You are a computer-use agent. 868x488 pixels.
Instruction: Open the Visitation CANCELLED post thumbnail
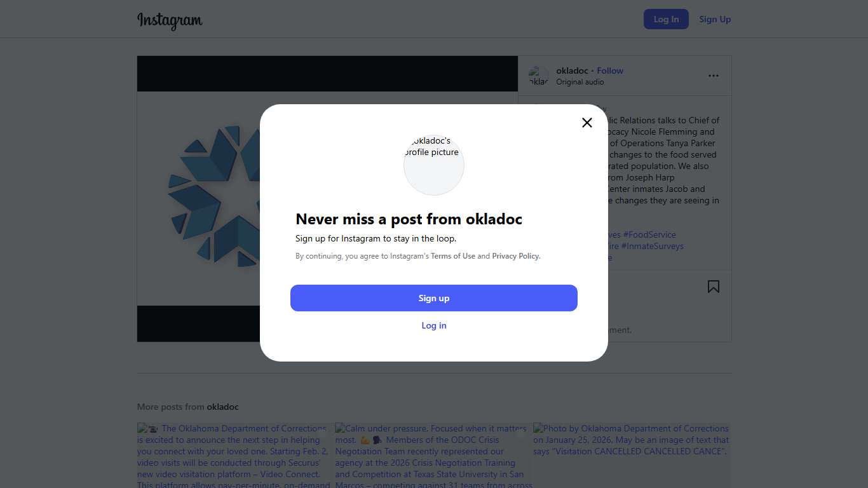[632, 456]
